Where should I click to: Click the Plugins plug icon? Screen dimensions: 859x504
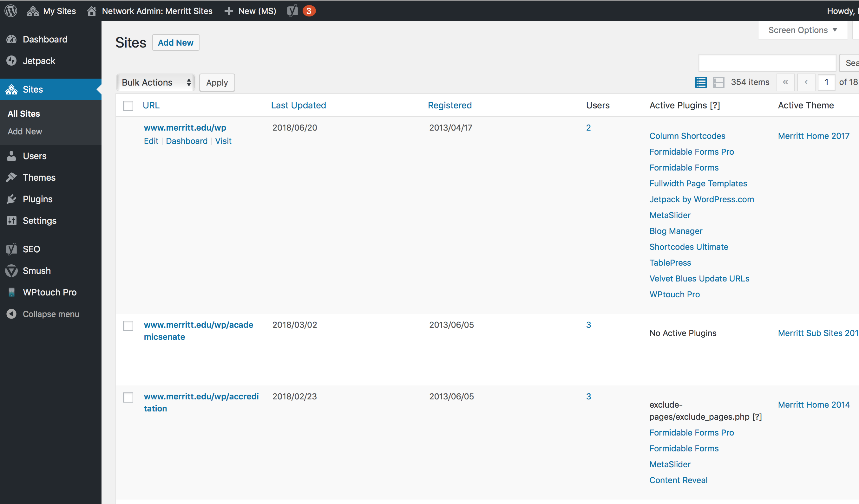(12, 199)
